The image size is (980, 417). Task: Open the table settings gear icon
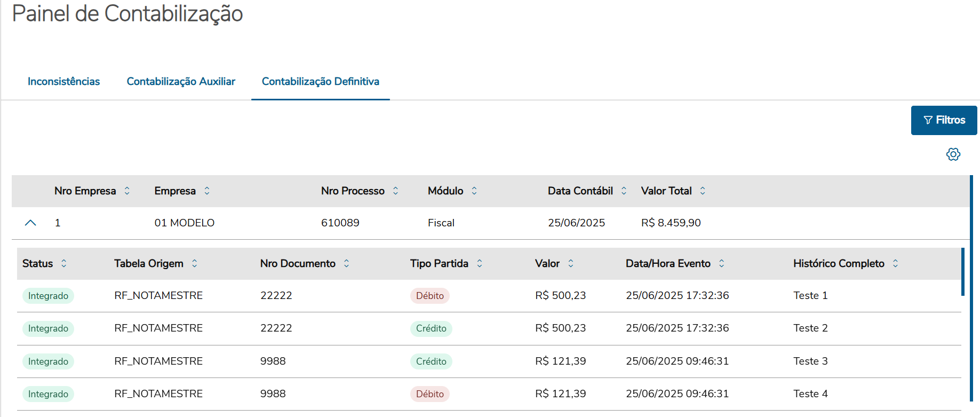point(953,154)
